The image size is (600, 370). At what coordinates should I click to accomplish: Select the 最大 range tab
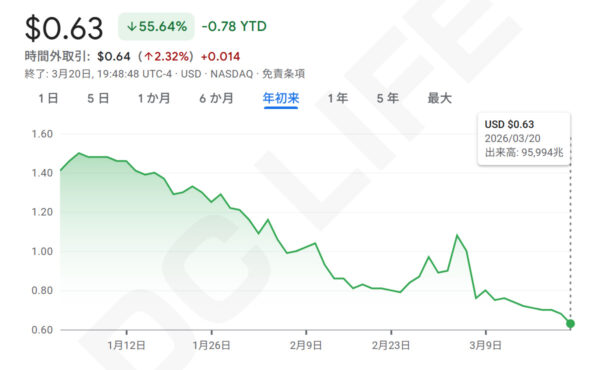439,98
